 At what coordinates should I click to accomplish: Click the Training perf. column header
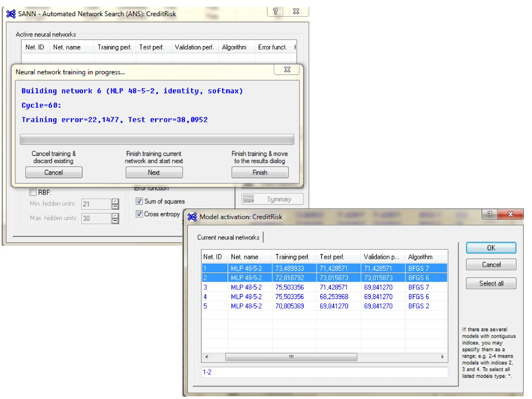[x=292, y=257]
